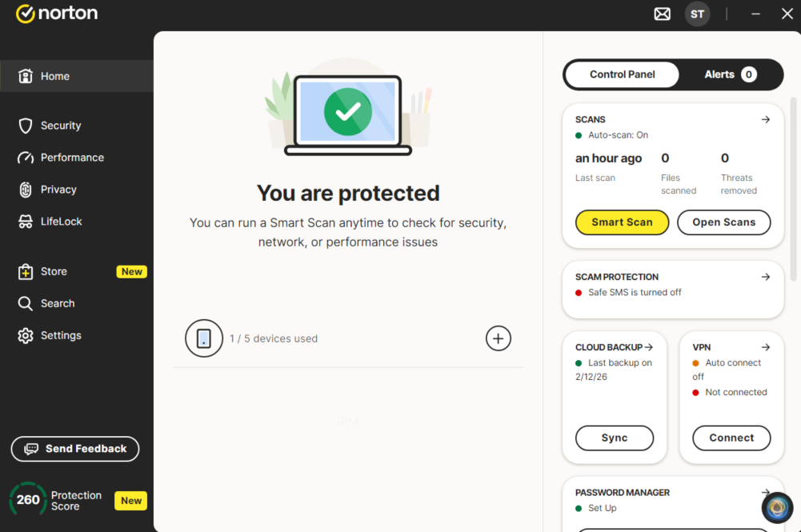The image size is (801, 532).
Task: Expand the Scans card details
Action: [x=765, y=119]
